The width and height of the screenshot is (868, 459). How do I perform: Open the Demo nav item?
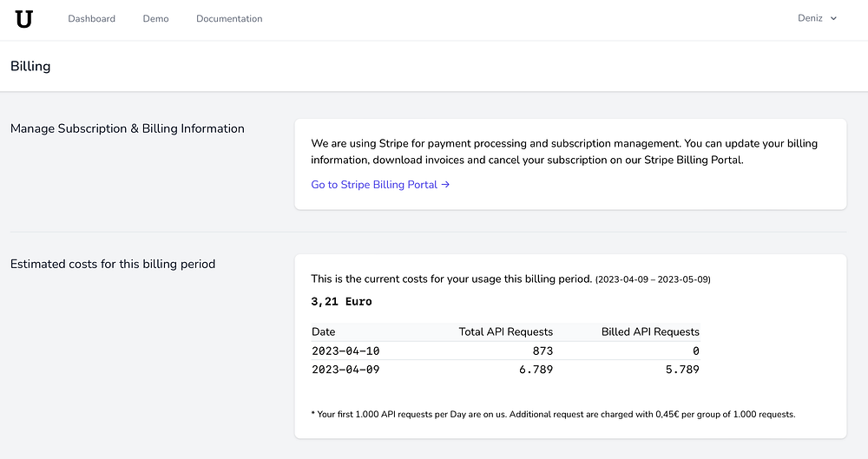(155, 18)
